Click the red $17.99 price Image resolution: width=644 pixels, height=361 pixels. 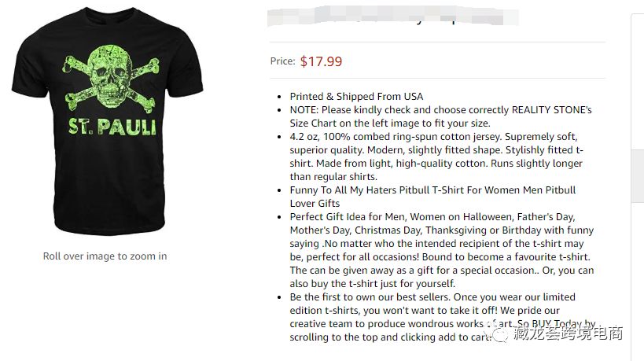point(321,61)
